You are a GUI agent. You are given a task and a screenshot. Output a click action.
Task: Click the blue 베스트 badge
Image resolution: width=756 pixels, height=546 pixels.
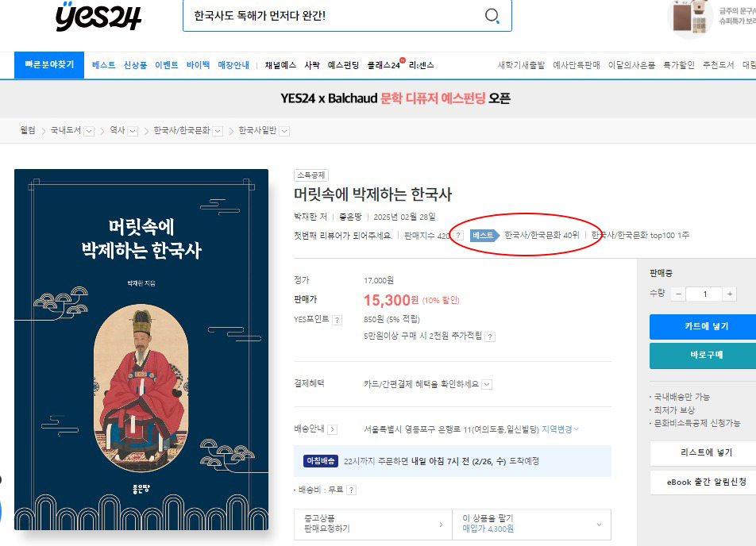pyautogui.click(x=484, y=235)
